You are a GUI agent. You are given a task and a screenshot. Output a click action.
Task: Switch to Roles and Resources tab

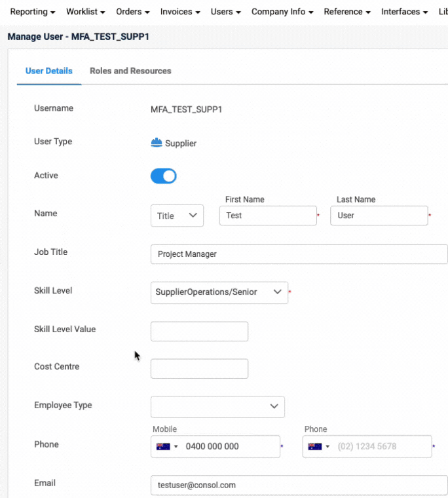pos(130,71)
